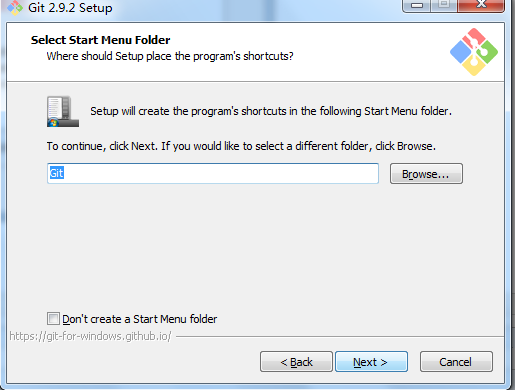
Task: Click the "Where should Setup place" subtitle
Action: tap(170, 56)
